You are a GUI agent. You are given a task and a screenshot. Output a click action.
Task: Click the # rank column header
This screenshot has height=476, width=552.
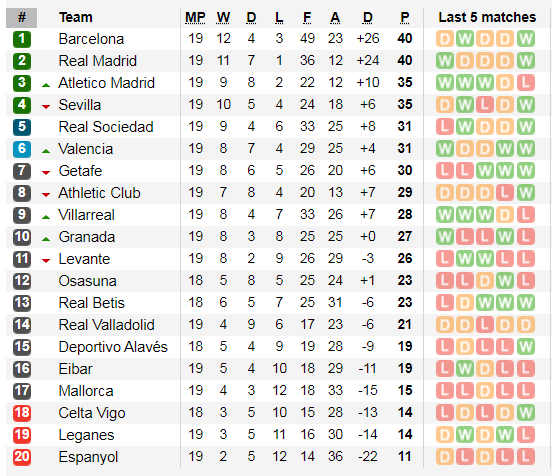click(x=21, y=17)
